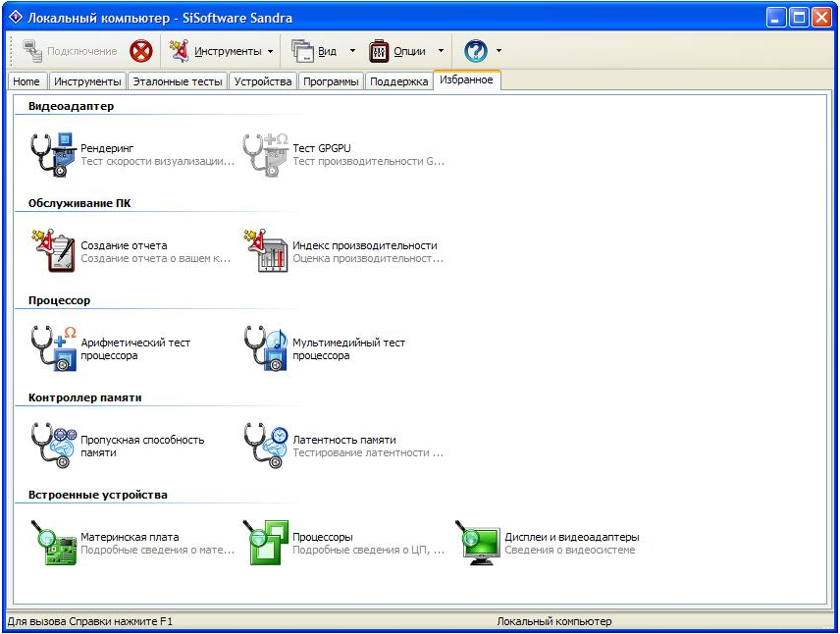This screenshot has width=840, height=634.
Task: Open the Тест GPGPU icon
Action: (265, 155)
